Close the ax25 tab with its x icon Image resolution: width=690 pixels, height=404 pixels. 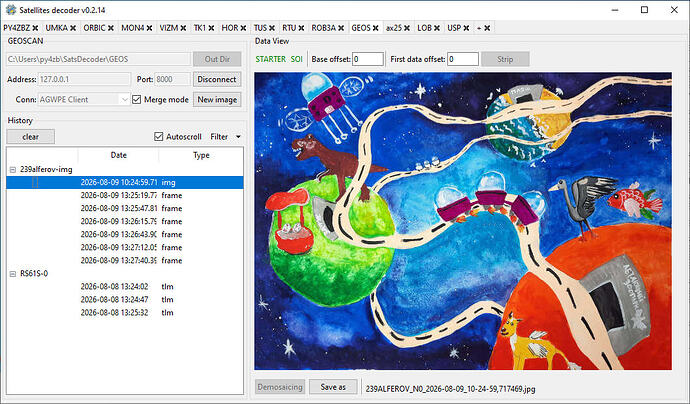click(x=407, y=28)
